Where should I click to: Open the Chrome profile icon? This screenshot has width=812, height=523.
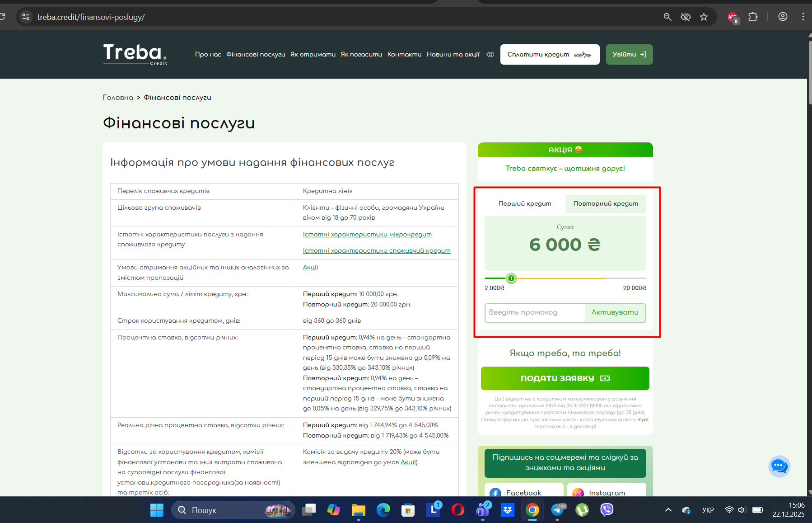783,17
